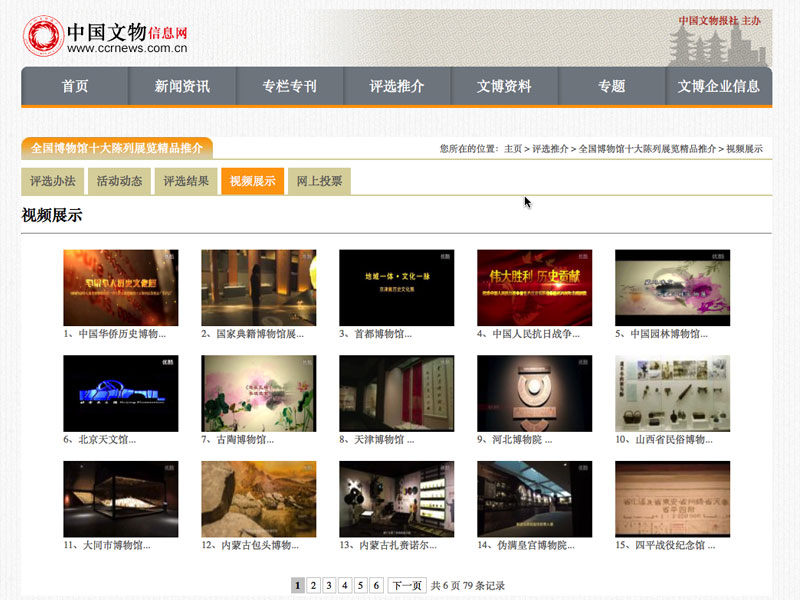Open video thumbnail for 天津博物馆

point(396,393)
